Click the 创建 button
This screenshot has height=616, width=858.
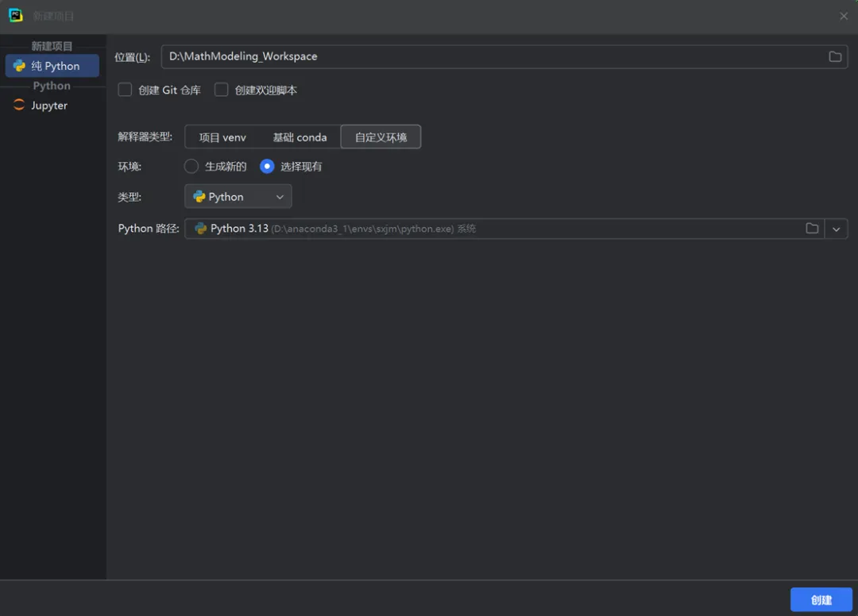click(821, 599)
